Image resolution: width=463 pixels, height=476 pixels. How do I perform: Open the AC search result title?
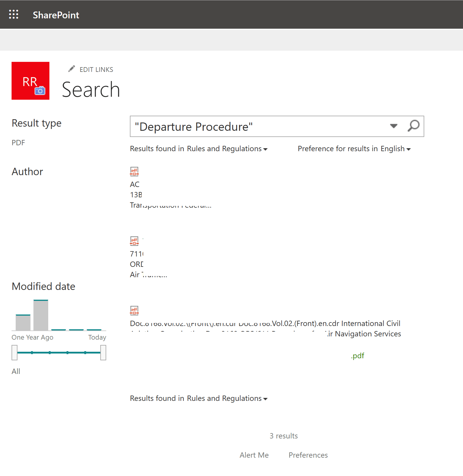click(135, 184)
